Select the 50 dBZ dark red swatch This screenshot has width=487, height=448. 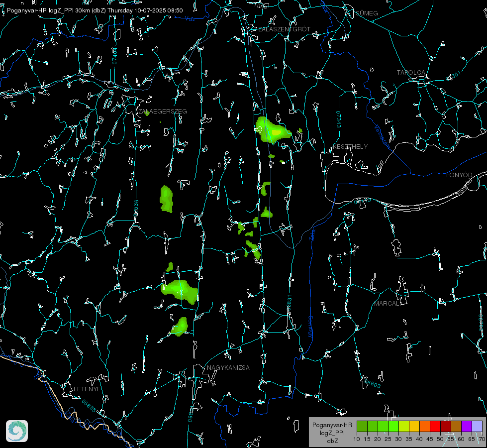[446, 426]
